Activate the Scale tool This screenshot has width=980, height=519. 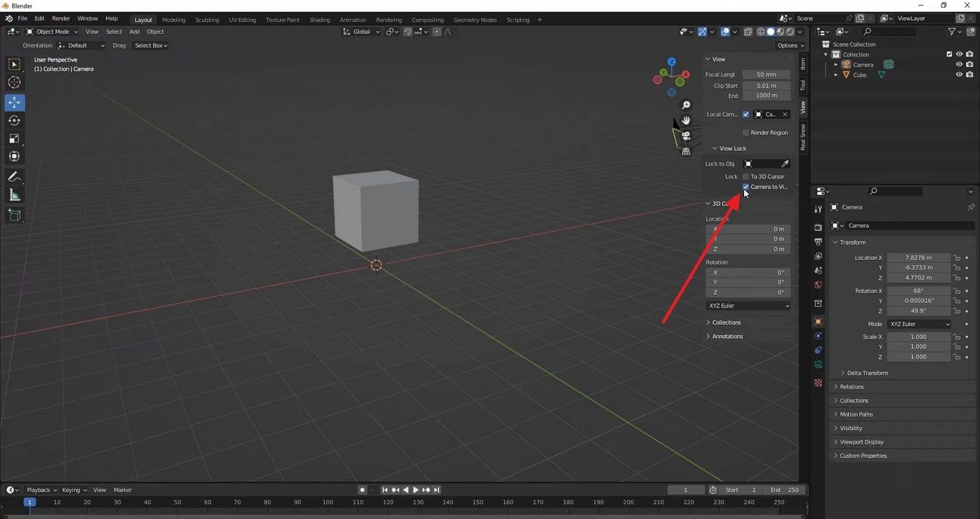pos(14,138)
